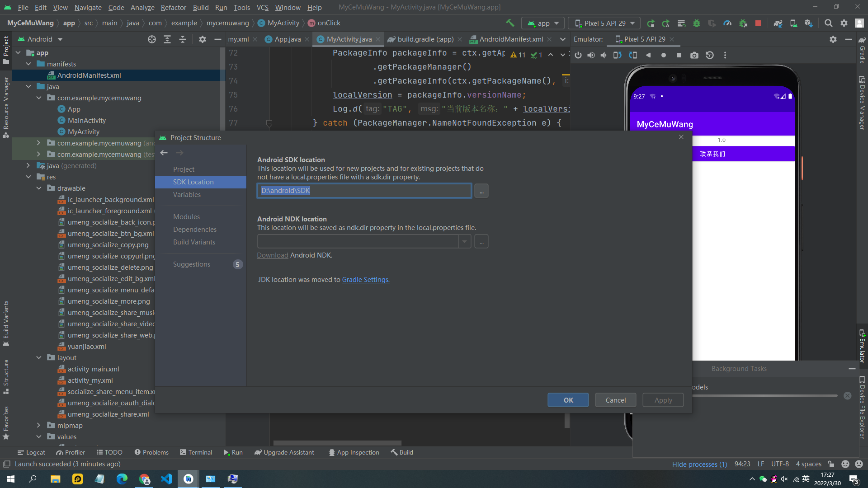Toggle the Project tool window stripe
Viewport: 868px width, 488px height.
pos(6,50)
